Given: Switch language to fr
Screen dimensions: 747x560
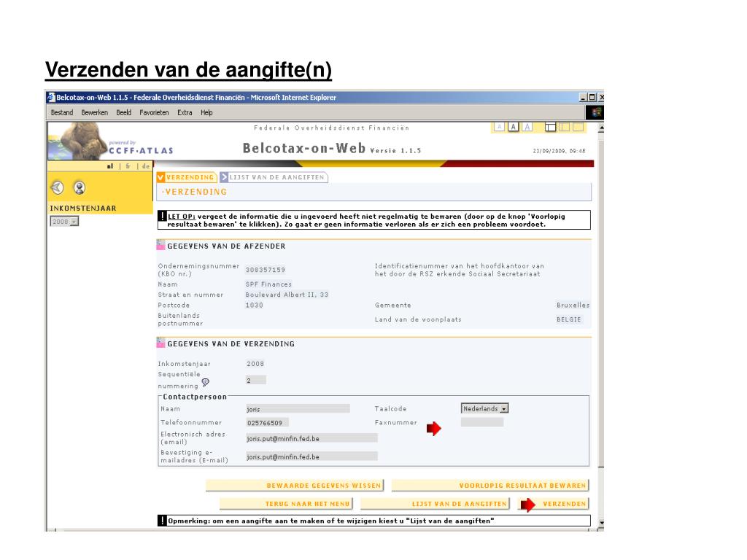Looking at the screenshot, I should point(128,166).
